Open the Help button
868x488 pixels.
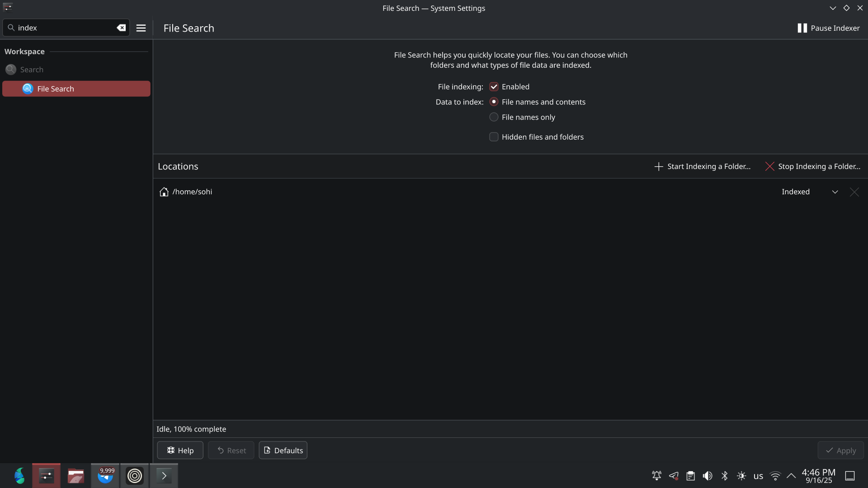pos(180,450)
